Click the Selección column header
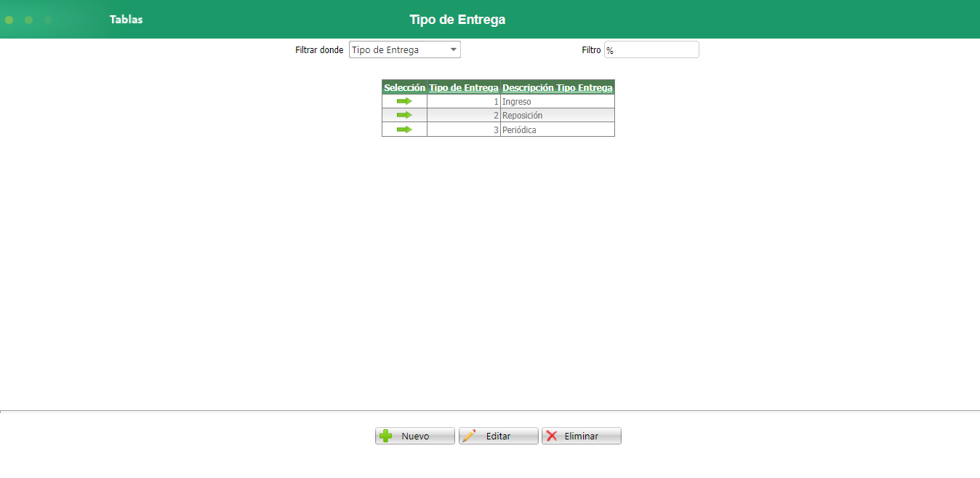 404,87
